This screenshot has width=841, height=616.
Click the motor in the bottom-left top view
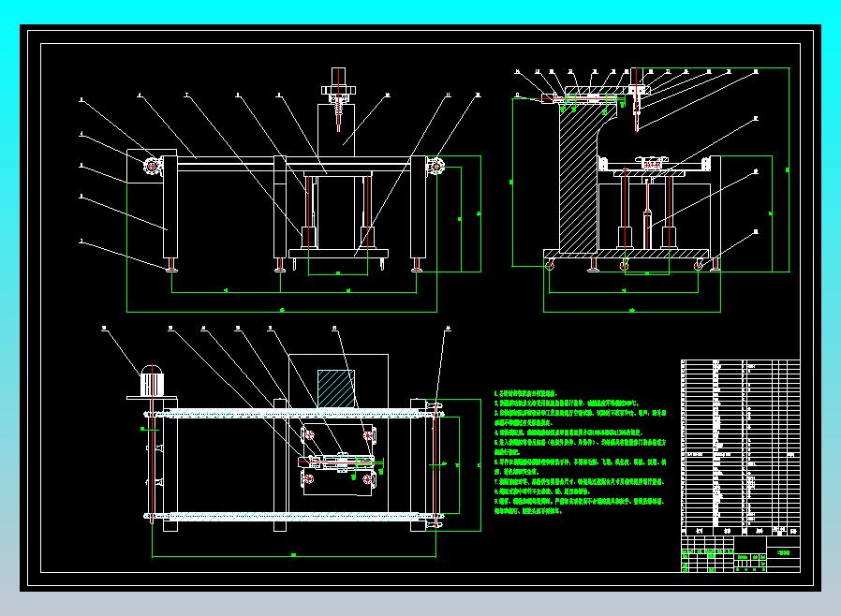152,381
